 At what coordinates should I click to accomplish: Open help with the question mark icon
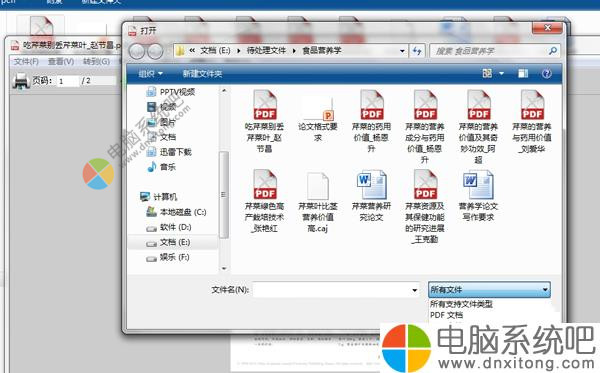pos(546,73)
